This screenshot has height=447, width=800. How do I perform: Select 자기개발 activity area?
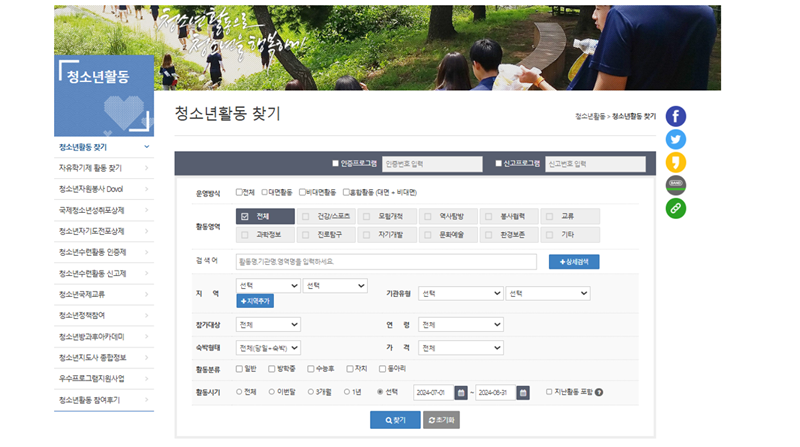click(x=387, y=235)
